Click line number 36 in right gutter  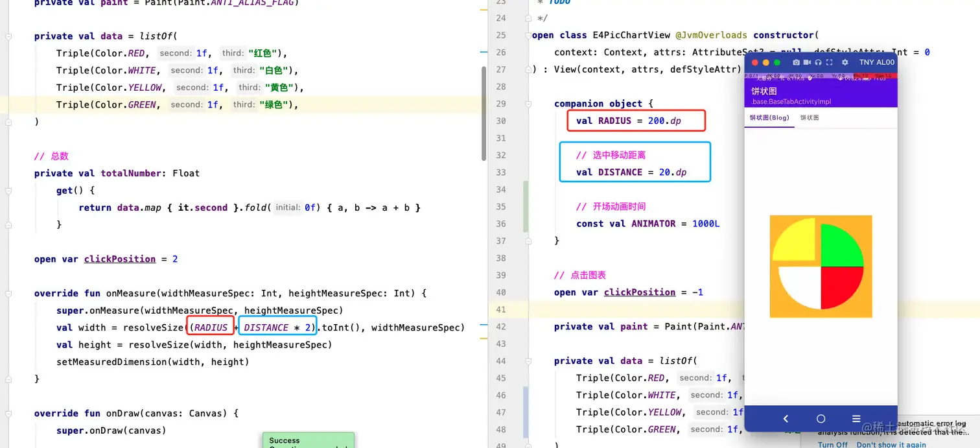coord(500,224)
